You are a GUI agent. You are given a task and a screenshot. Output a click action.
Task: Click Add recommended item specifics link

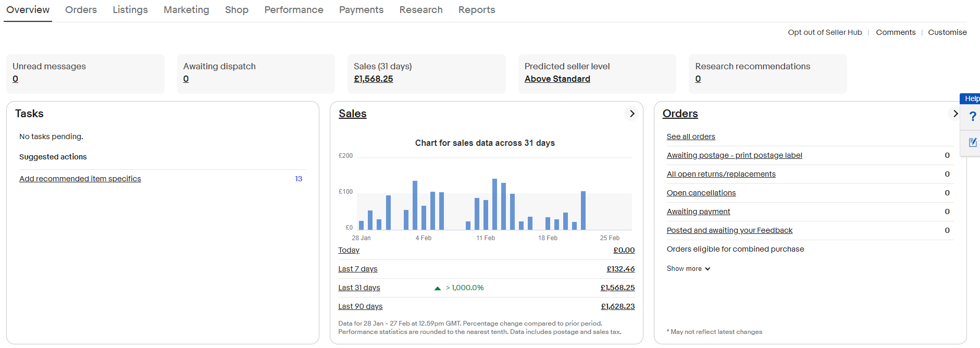(80, 179)
